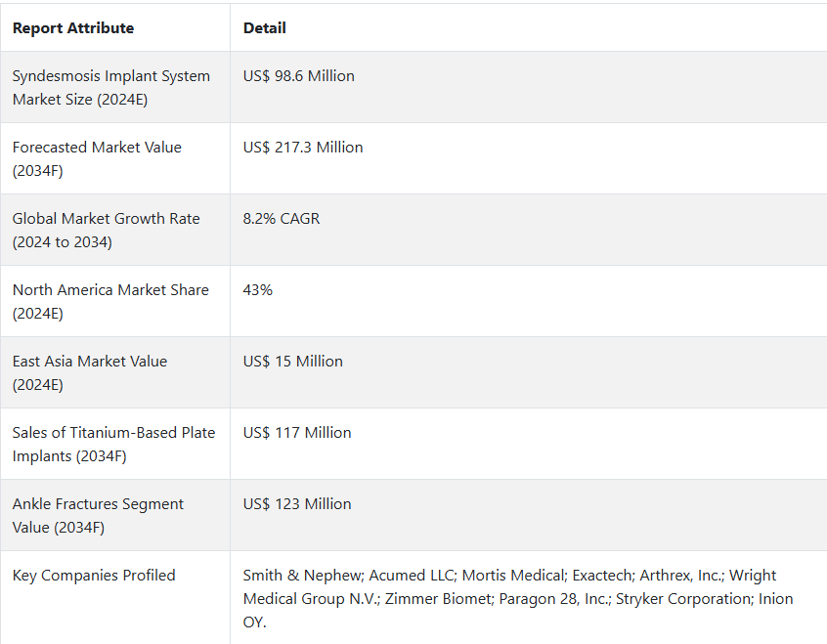The image size is (827, 644).
Task: Click the Detail column header
Action: 264,28
